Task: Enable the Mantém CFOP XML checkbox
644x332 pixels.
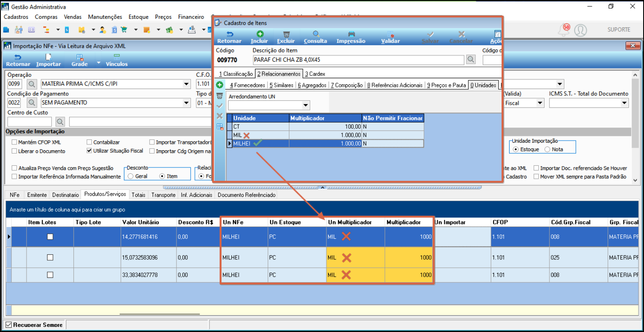Action: 14,142
